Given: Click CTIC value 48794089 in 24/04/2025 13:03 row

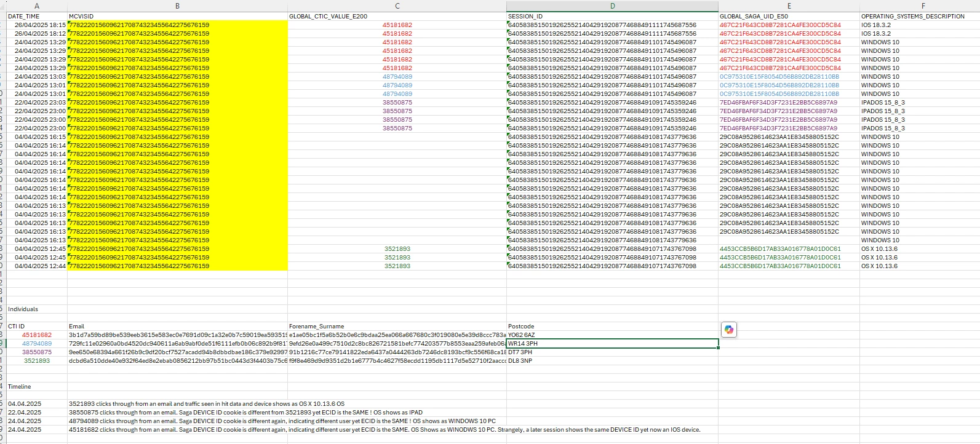Looking at the screenshot, I should click(x=397, y=77).
